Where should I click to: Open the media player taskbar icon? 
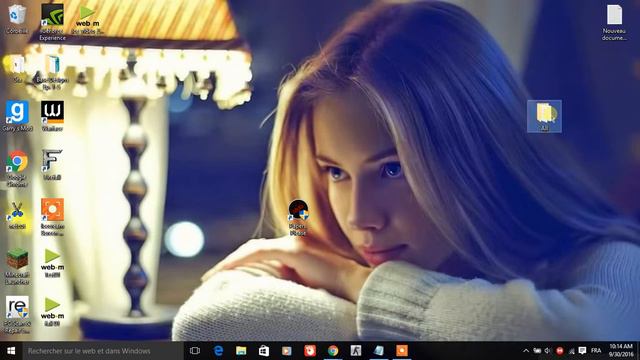287,351
